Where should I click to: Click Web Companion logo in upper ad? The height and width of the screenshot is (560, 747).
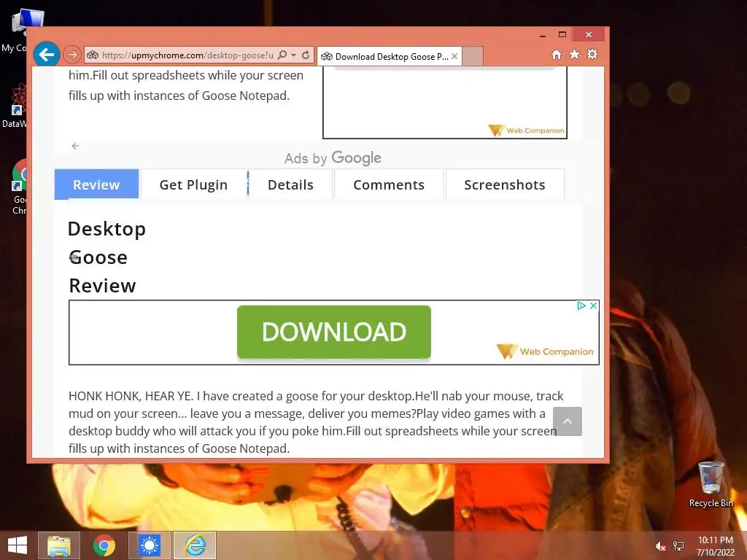coord(527,130)
